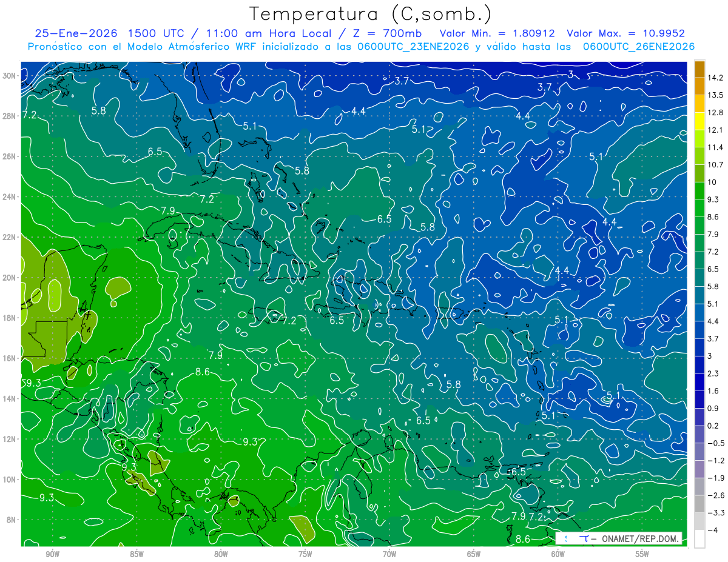Click the colorbar label '12.8'

coord(715,113)
